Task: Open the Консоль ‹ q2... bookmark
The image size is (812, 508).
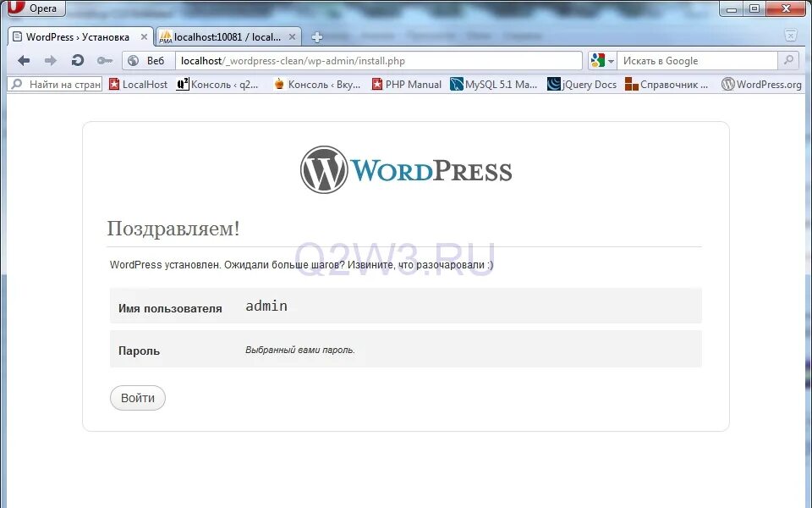Action: coord(217,84)
